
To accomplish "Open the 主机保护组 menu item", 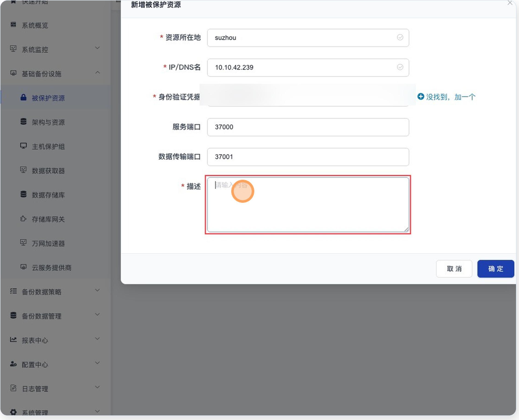I will pyautogui.click(x=56, y=146).
